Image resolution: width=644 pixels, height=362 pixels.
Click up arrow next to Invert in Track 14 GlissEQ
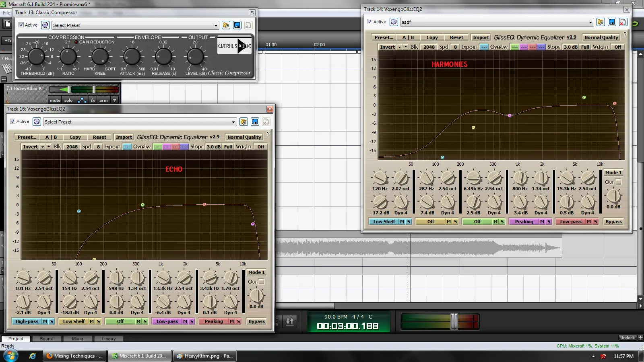406,47
